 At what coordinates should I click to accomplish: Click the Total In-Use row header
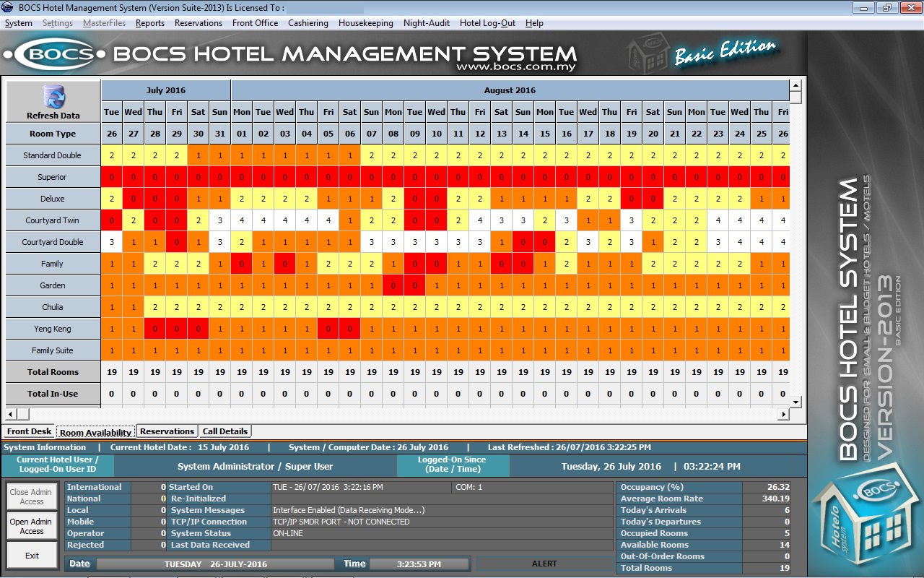click(52, 394)
